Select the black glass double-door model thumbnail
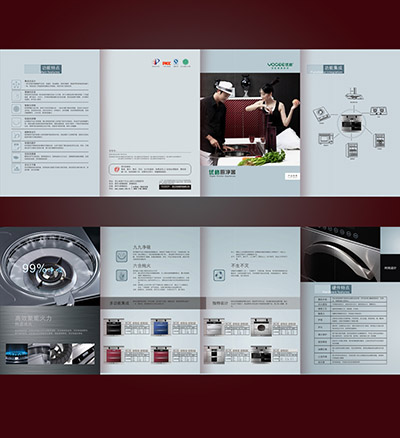This screenshot has height=438, width=400. pos(261,355)
